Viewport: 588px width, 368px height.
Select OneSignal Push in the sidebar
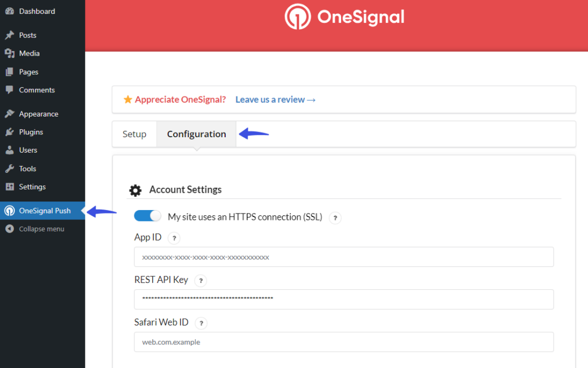click(x=42, y=211)
